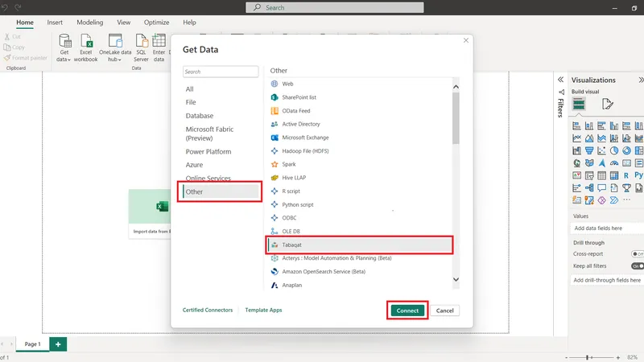Viewport: 644px width, 362px height.
Task: Open the Format visual brush icon
Action: (608, 104)
